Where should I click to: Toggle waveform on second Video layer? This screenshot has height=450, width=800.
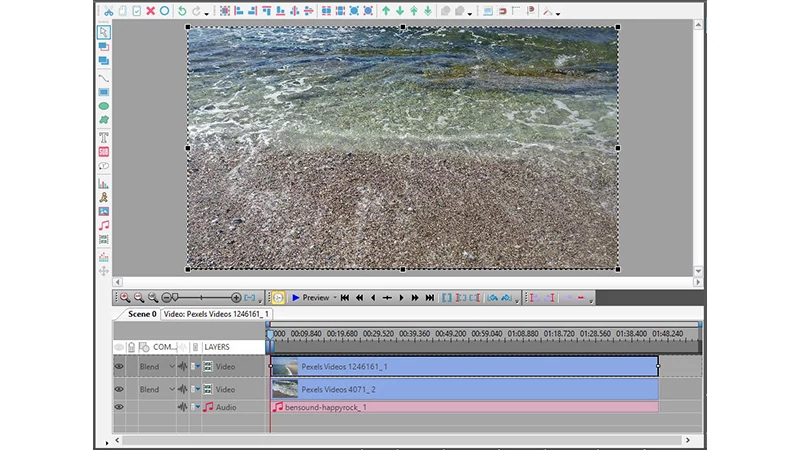pos(183,389)
